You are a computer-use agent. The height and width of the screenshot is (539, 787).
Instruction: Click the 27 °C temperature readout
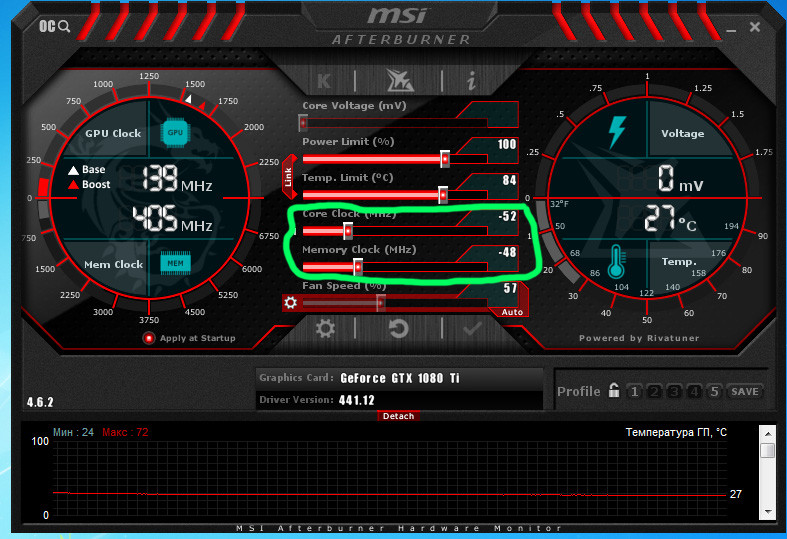pyautogui.click(x=671, y=219)
